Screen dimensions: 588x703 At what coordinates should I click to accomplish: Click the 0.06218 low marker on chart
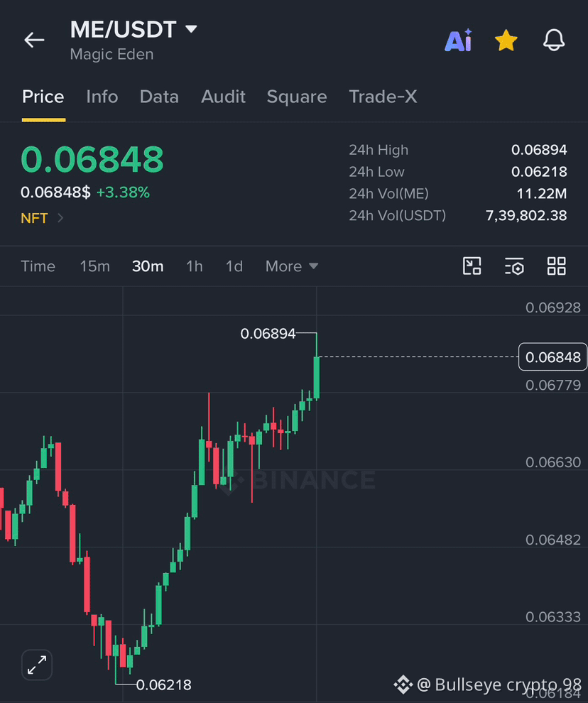[x=164, y=685]
